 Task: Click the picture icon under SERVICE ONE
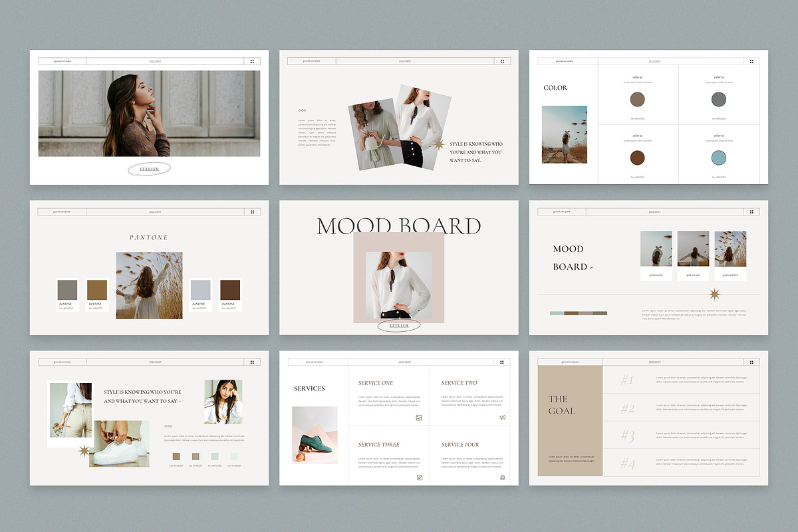419,418
